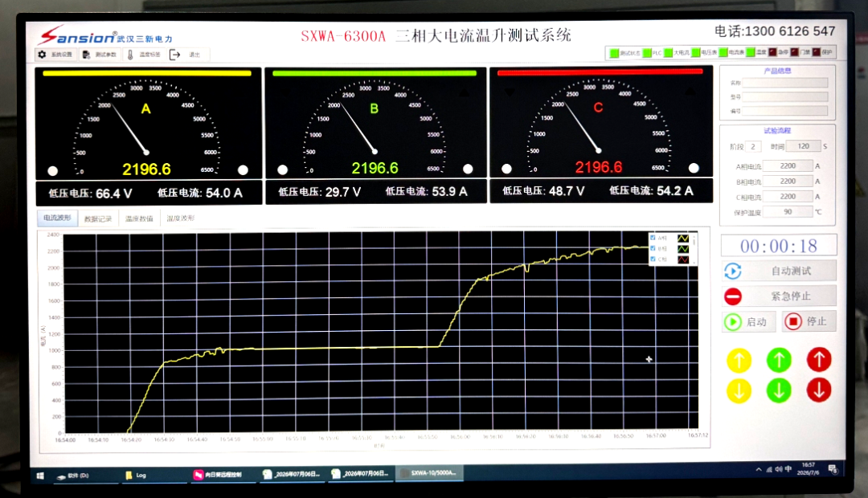
Task: Uncheck the B相 curve checkbox in the legend
Action: pos(653,248)
